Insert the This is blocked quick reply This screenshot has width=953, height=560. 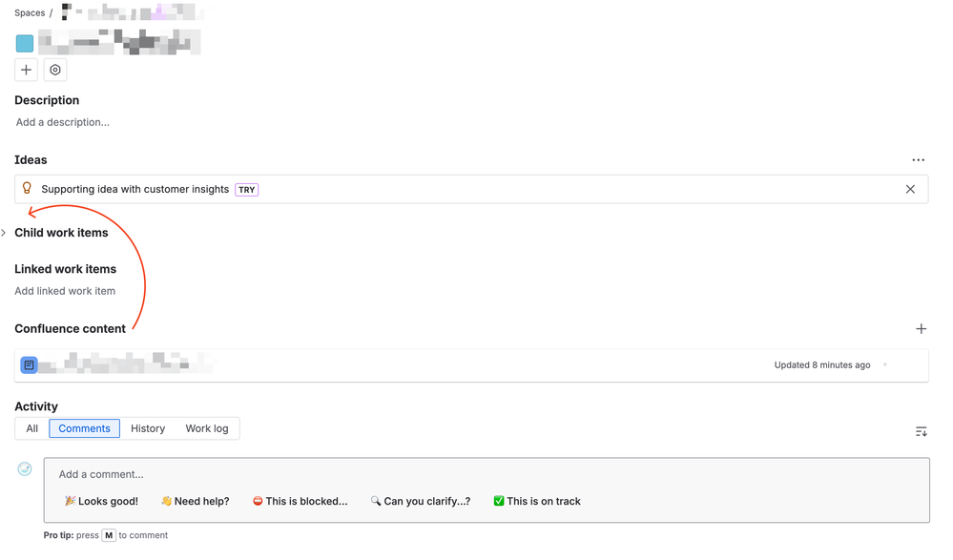click(x=300, y=502)
